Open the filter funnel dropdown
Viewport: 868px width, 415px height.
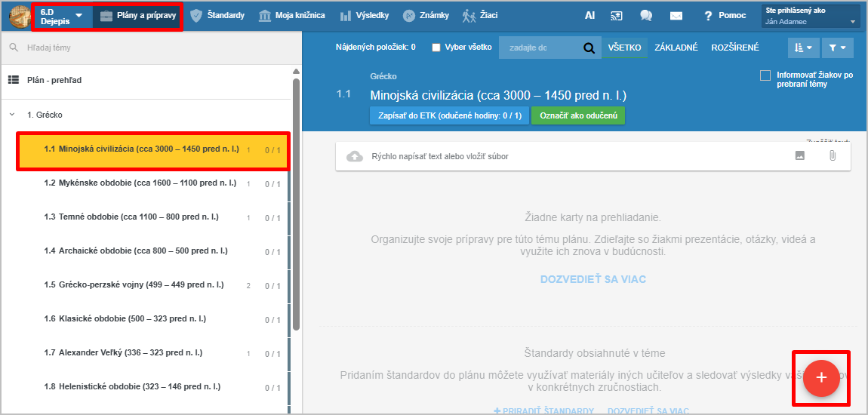click(836, 48)
